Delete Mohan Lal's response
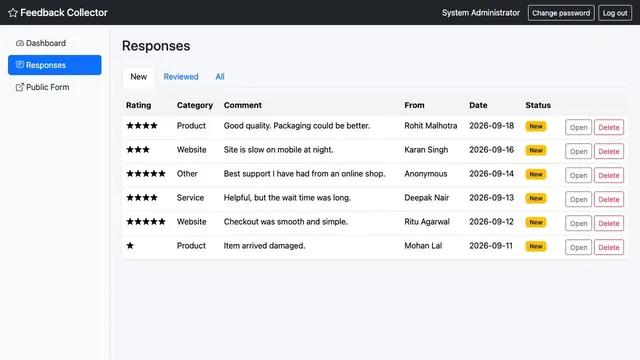The height and width of the screenshot is (360, 640). (x=609, y=247)
